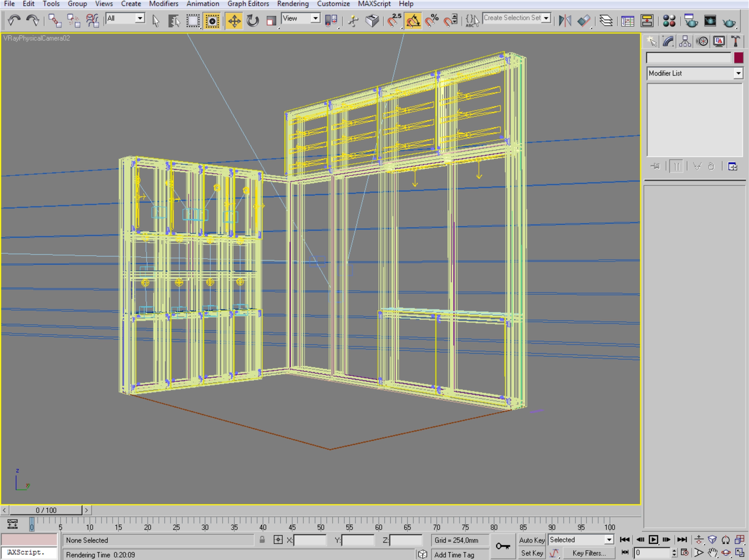
Task: Open the Schematic View
Action: 647,21
